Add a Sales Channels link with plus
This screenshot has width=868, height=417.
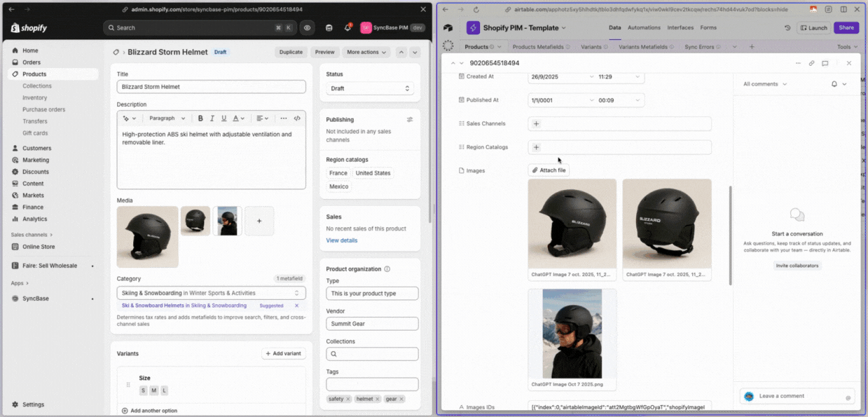537,123
